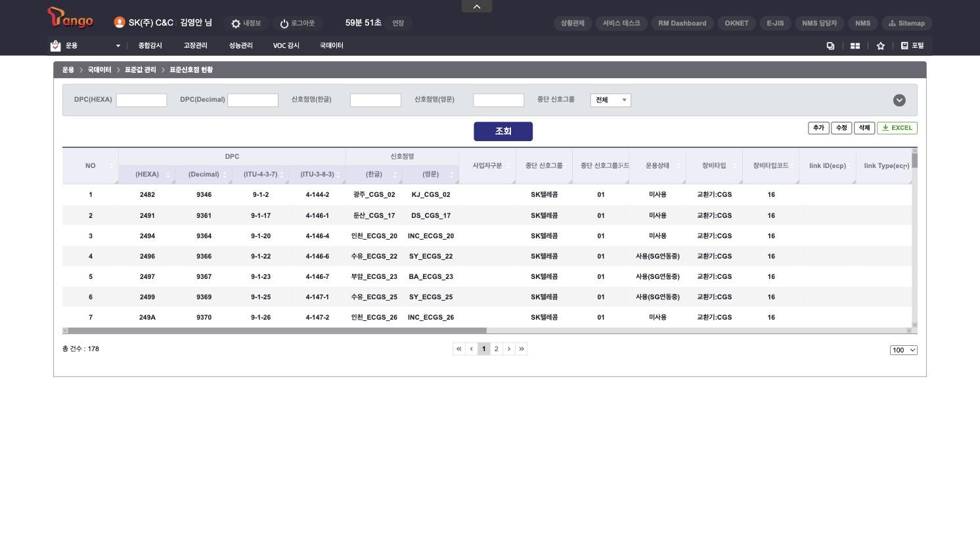Image resolution: width=980 pixels, height=533 pixels.
Task: Click the 수정 edit button
Action: pyautogui.click(x=841, y=128)
